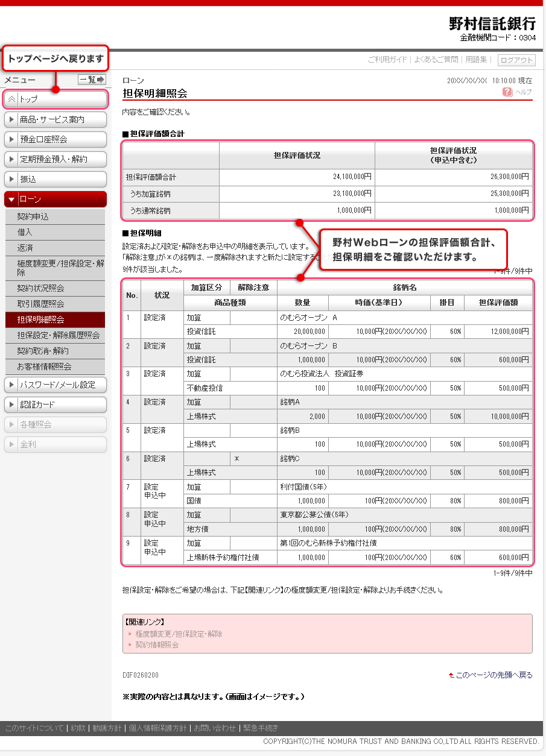Expand the 預金口座照会 menu section
Image resolution: width=546 pixels, height=756 pixels.
coord(55,139)
